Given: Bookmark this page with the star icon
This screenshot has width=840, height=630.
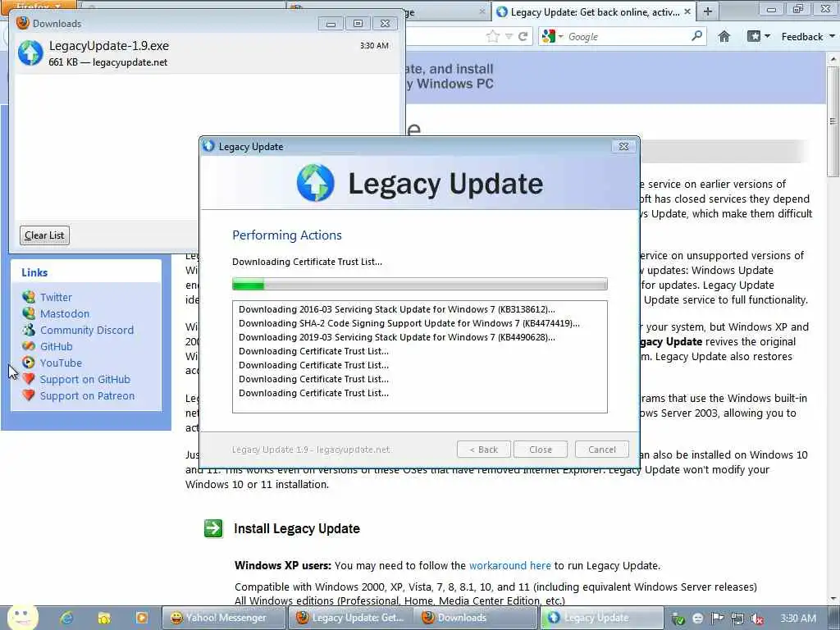Looking at the screenshot, I should 493,36.
